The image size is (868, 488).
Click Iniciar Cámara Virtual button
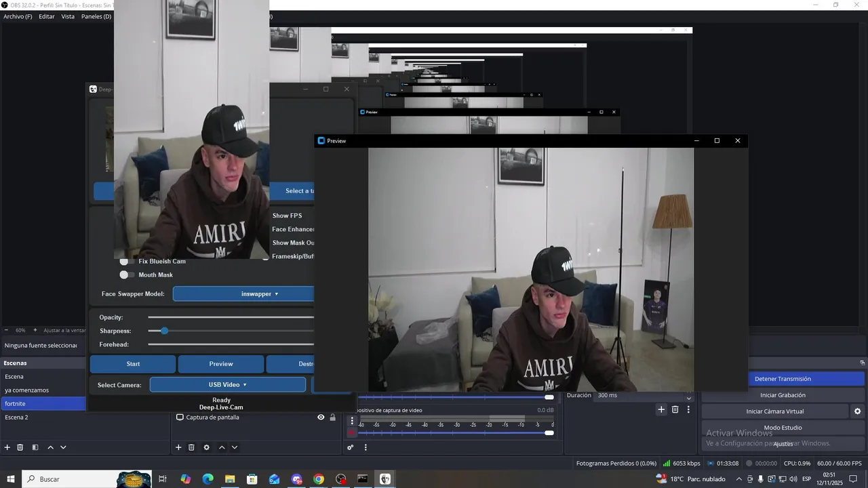tap(774, 411)
